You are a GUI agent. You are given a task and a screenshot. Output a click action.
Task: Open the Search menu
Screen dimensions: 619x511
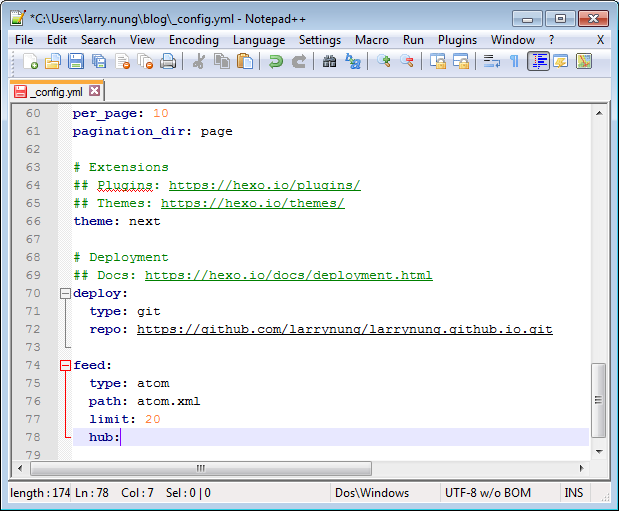pyautogui.click(x=98, y=40)
